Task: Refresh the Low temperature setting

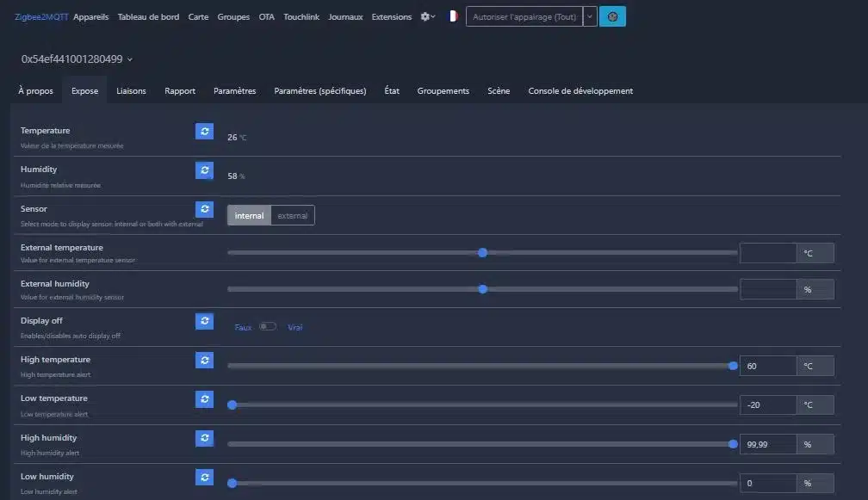Action: point(204,399)
